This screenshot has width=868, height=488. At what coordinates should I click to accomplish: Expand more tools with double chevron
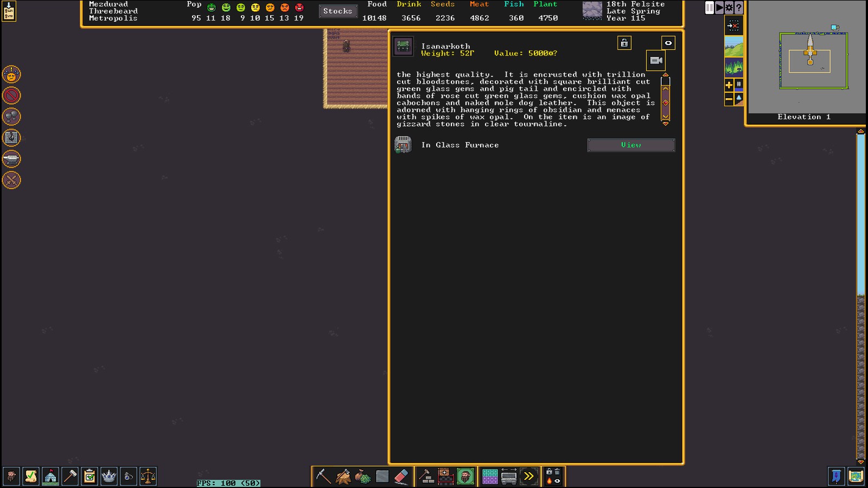[x=528, y=477]
